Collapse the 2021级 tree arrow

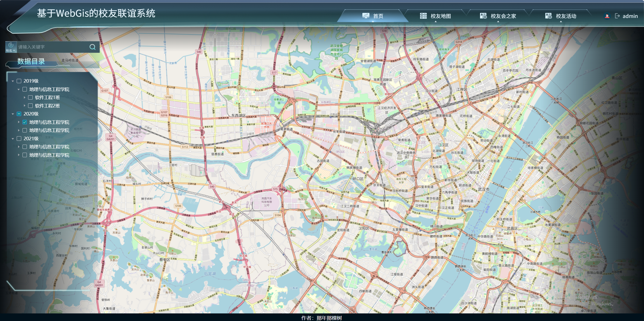click(13, 139)
